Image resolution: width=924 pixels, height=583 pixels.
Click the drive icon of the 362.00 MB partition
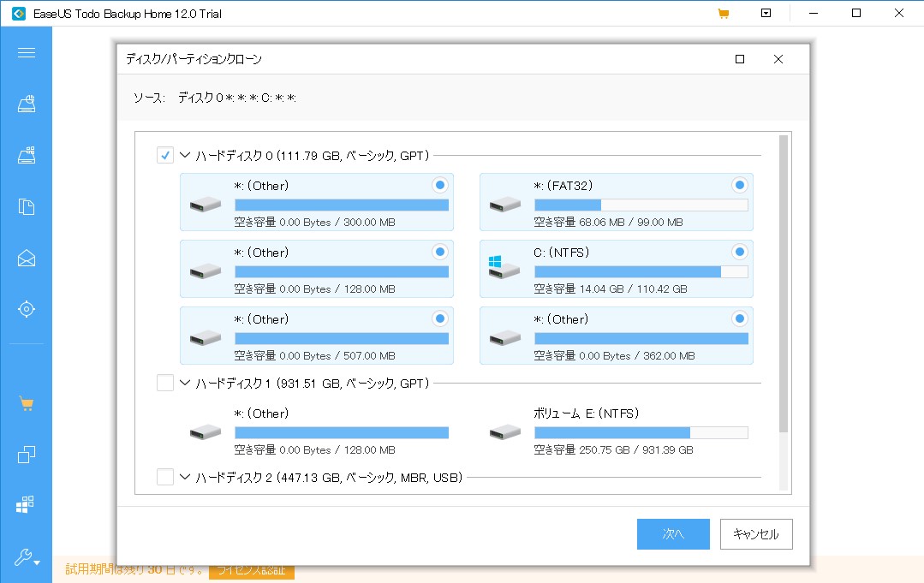(505, 338)
